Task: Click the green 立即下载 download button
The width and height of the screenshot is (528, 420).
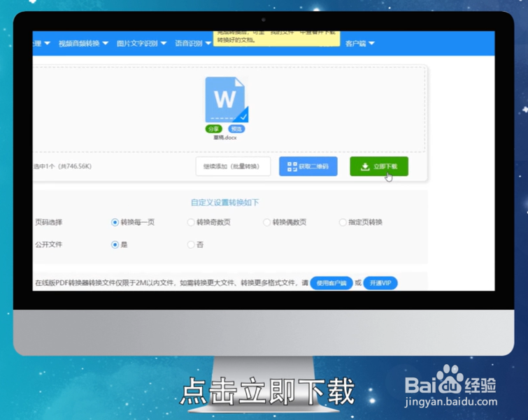Action: point(379,166)
